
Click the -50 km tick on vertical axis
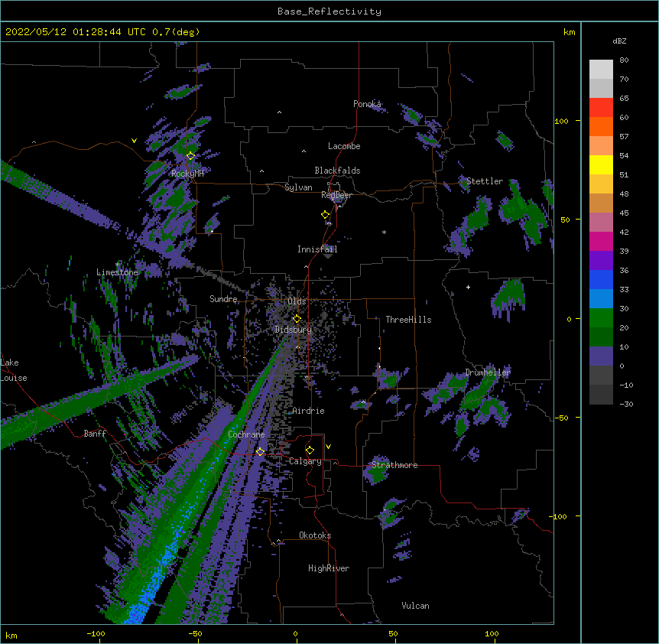click(561, 418)
